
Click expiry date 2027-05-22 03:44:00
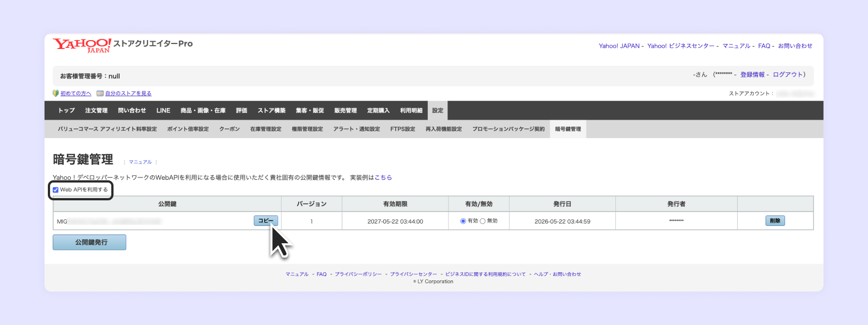(395, 221)
